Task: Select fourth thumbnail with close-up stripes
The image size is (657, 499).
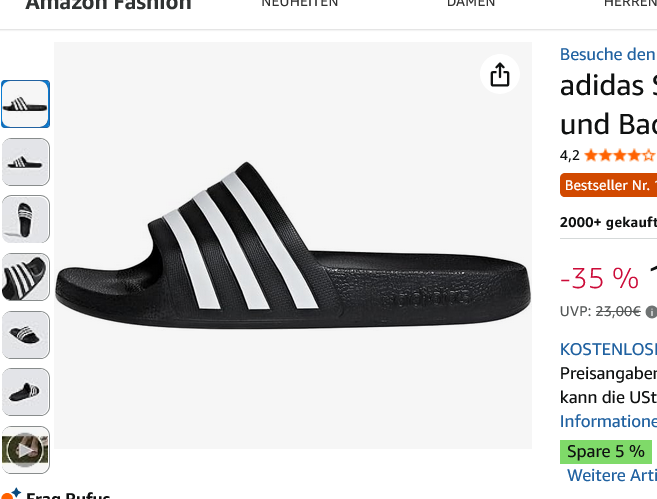Action: [x=26, y=277]
